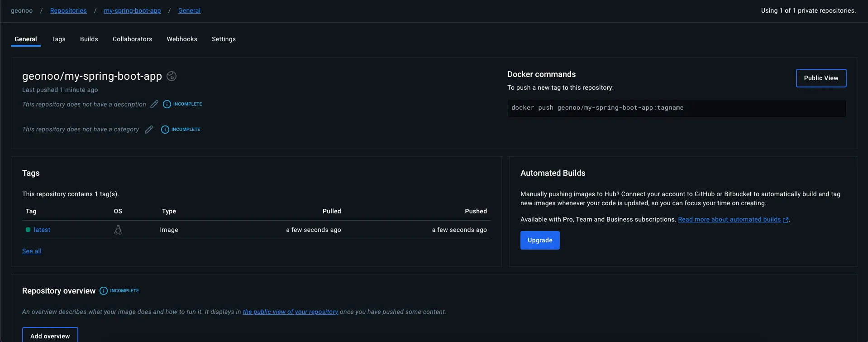The image size is (868, 342).
Task: Click the repository visibility icon beside the title
Action: coord(172,76)
